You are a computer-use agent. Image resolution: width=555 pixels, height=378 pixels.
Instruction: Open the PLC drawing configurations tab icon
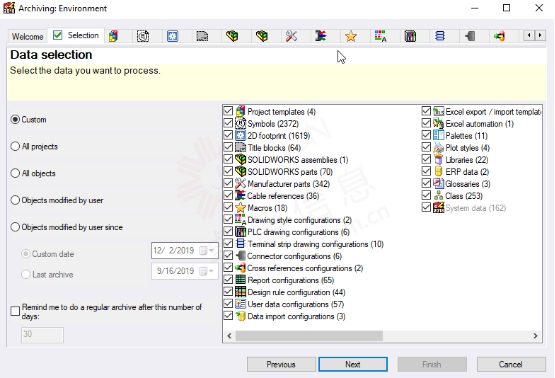(410, 36)
